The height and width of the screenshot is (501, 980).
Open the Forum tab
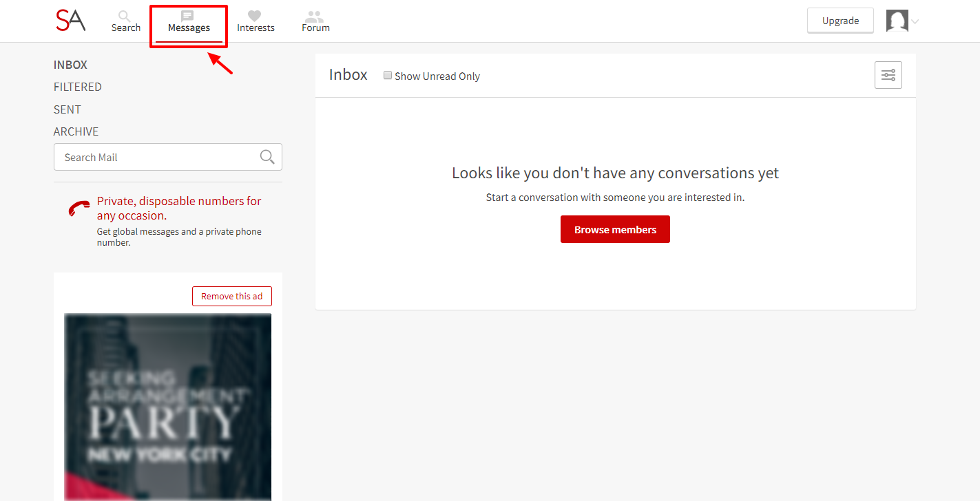[315, 21]
